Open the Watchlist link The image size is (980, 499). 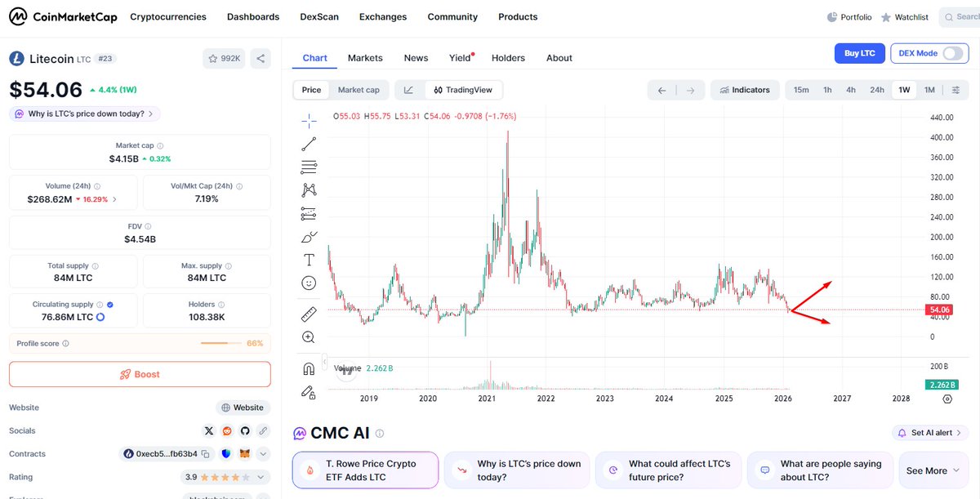click(905, 16)
